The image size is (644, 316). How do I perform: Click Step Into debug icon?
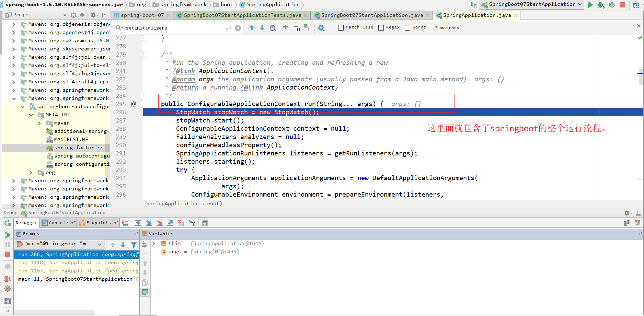(x=149, y=223)
